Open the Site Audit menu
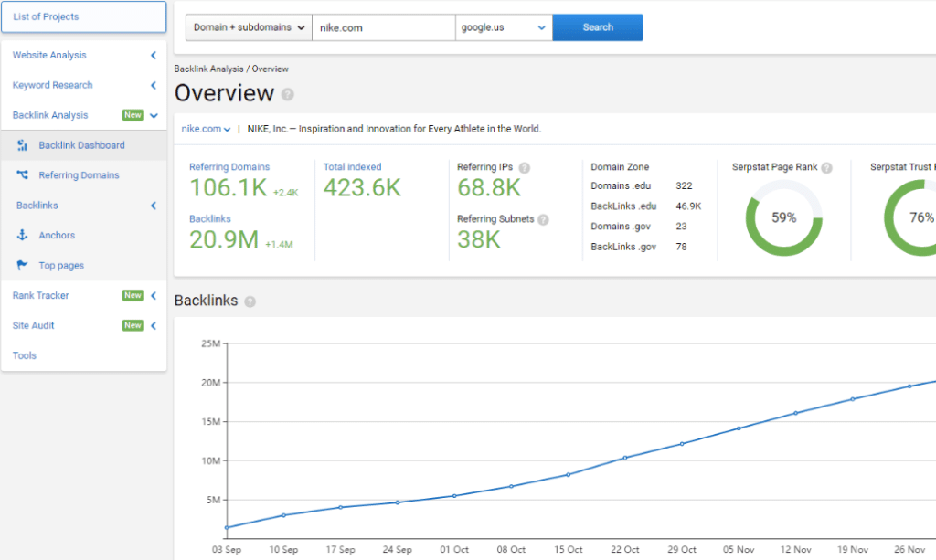 [34, 325]
